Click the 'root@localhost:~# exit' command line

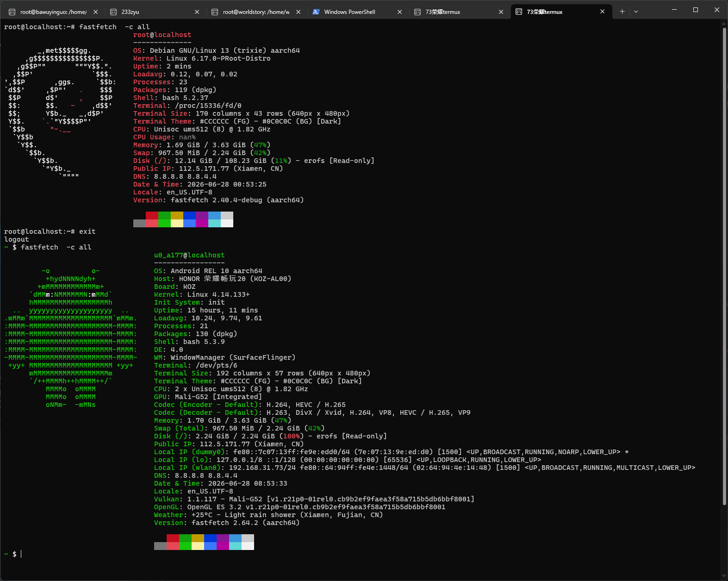50,231
